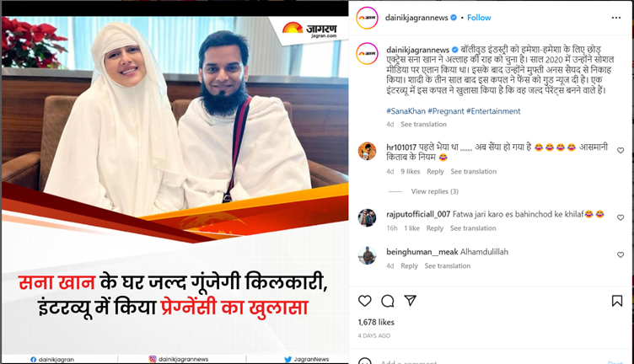Open hr101017's profile avatar
The height and width of the screenshot is (364, 634).
[367, 151]
